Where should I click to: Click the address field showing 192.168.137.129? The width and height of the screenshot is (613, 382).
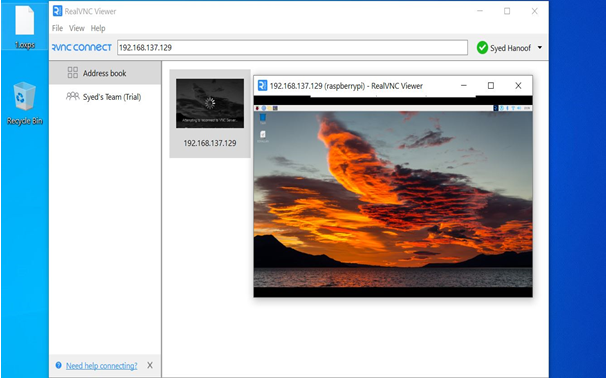(292, 47)
